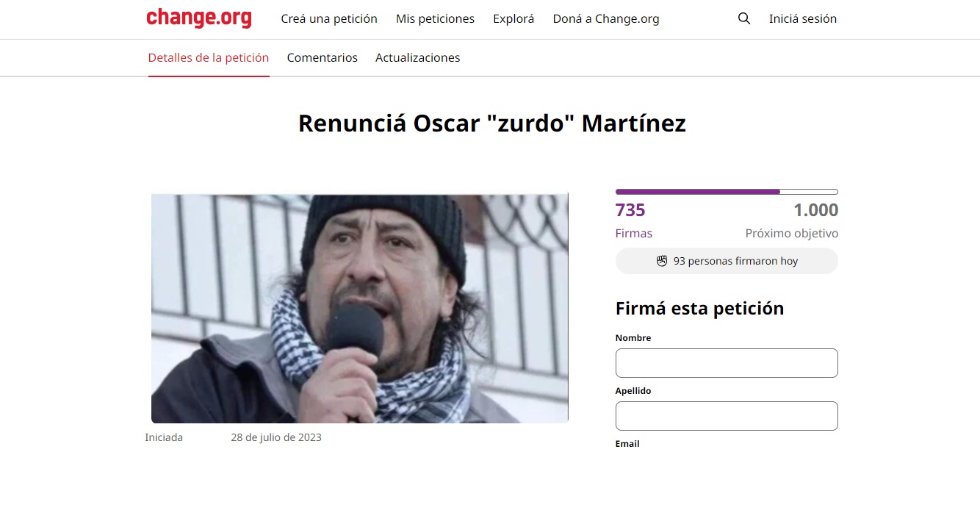
Task: Go to Mis peticiones
Action: point(435,19)
